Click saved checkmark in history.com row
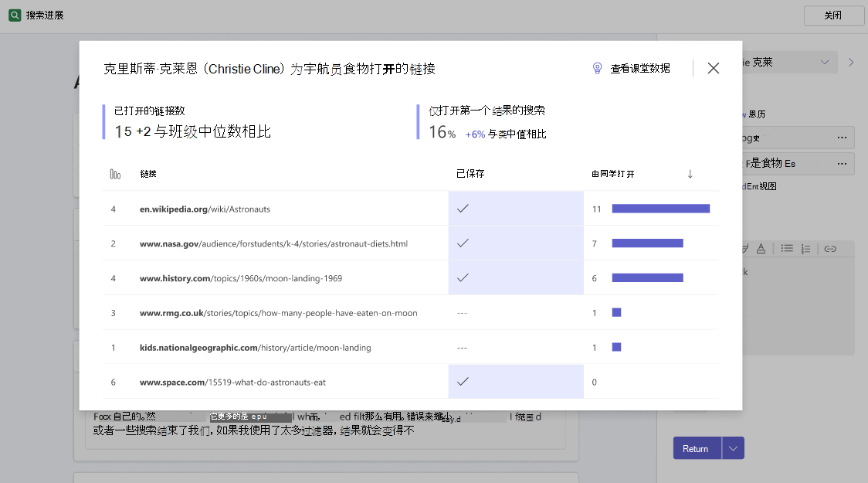The width and height of the screenshot is (868, 483). point(463,277)
